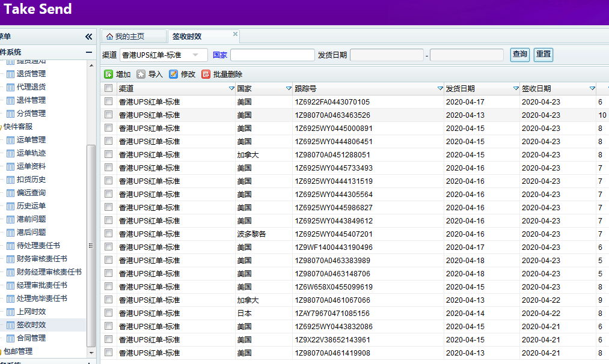Image resolution: width=609 pixels, height=364 pixels.
Task: Select 合同管理 in sidebar menu
Action: click(31, 338)
